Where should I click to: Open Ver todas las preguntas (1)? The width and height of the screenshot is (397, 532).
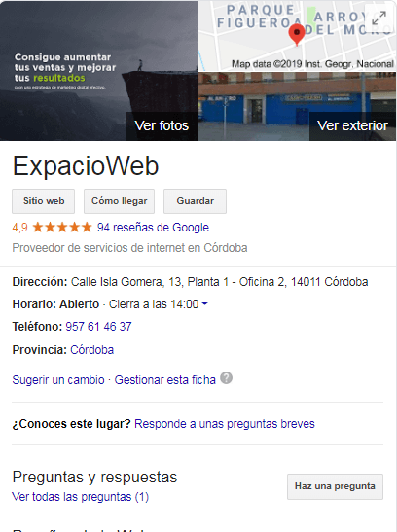click(81, 497)
